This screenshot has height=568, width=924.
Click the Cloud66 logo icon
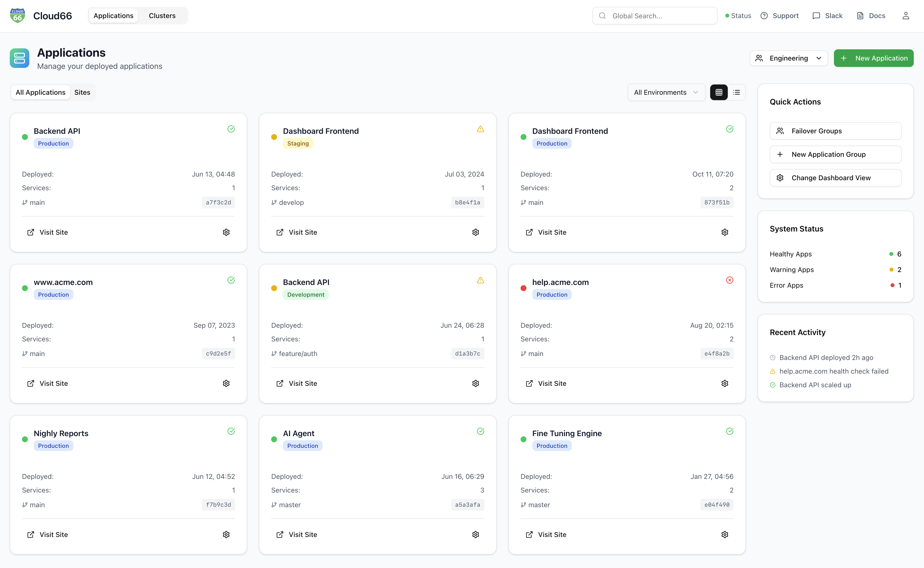click(17, 16)
